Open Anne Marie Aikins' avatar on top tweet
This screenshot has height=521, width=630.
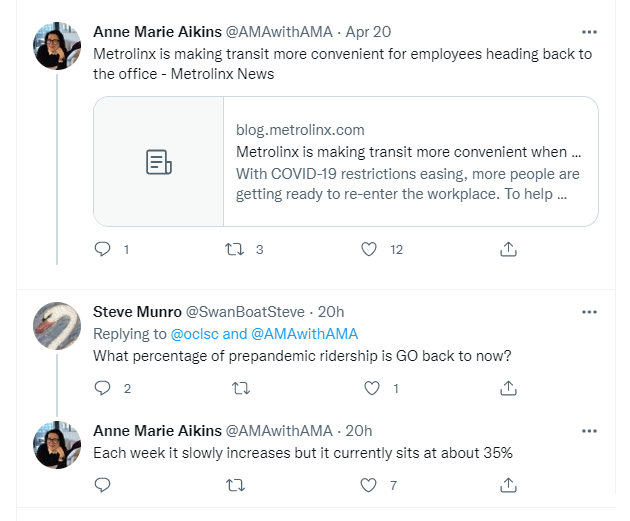tap(57, 45)
